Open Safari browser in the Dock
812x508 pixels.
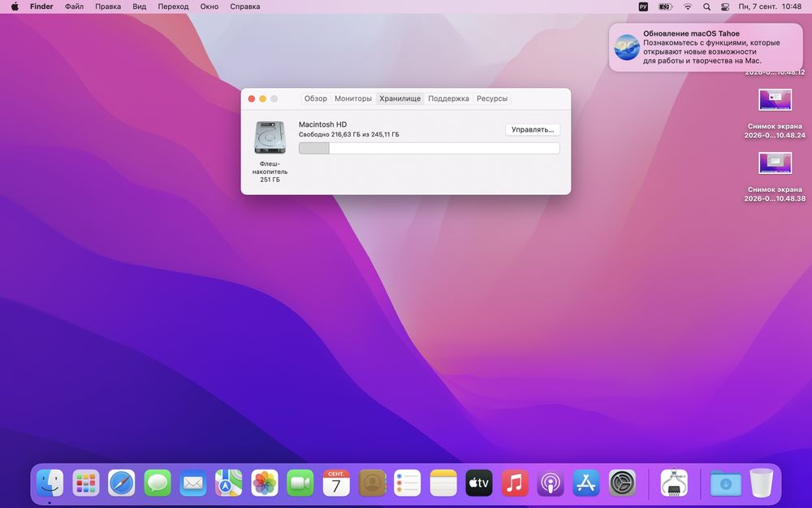tap(121, 483)
